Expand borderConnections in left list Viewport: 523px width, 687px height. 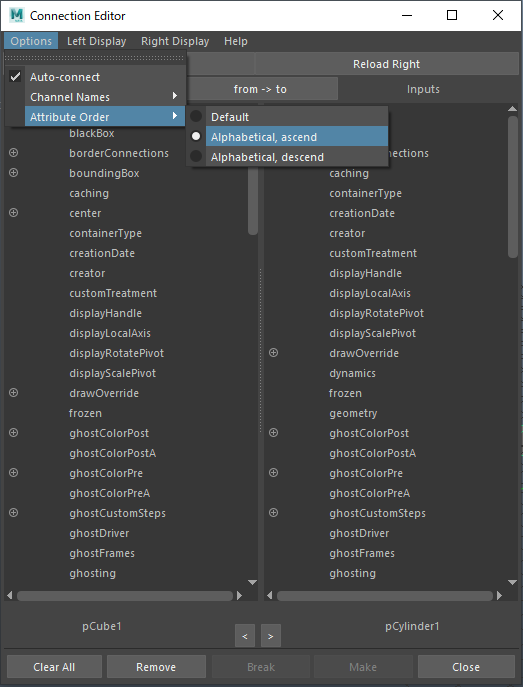pyautogui.click(x=14, y=152)
